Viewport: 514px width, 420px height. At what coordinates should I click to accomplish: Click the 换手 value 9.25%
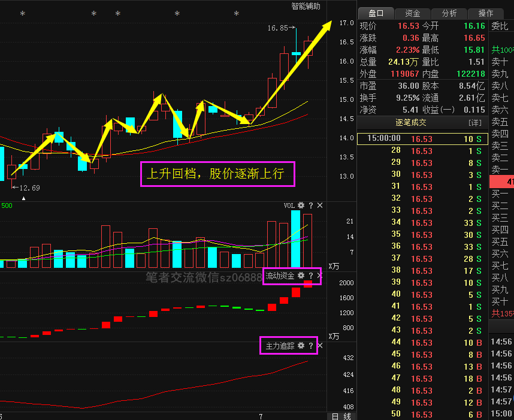coord(407,98)
